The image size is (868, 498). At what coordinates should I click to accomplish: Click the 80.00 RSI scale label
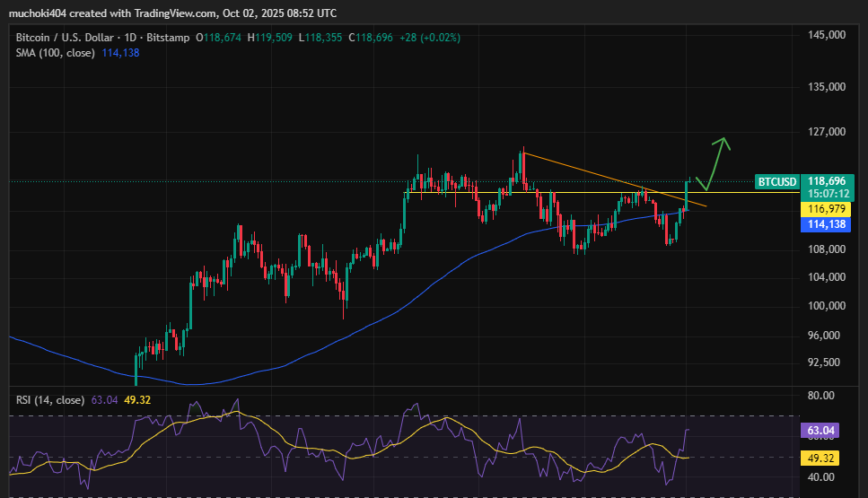[x=821, y=396]
